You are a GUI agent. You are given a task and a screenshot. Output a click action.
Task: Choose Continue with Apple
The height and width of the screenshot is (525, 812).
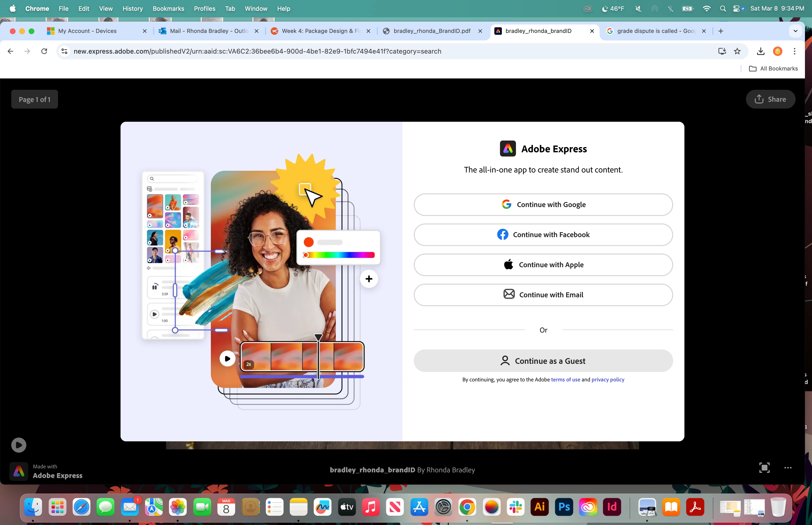[x=543, y=265]
